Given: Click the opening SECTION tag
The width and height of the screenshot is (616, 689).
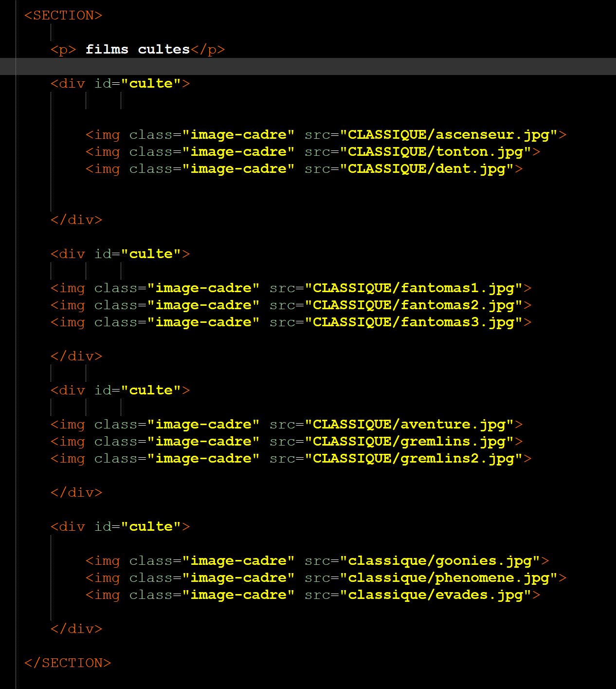Looking at the screenshot, I should tap(63, 16).
